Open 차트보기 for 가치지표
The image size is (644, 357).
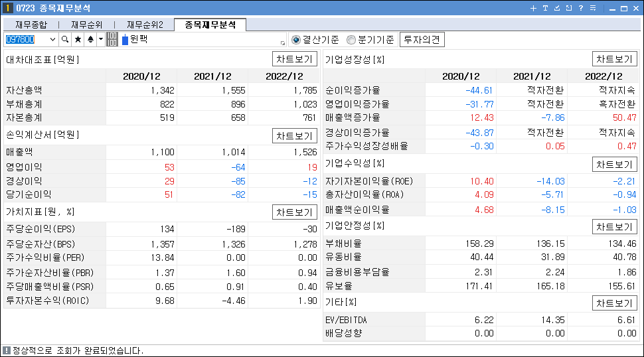coord(295,212)
